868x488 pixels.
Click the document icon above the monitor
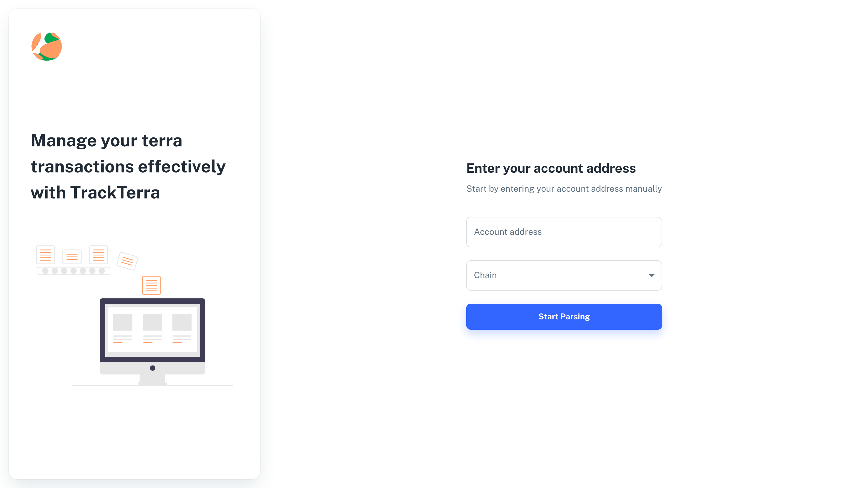tap(151, 285)
